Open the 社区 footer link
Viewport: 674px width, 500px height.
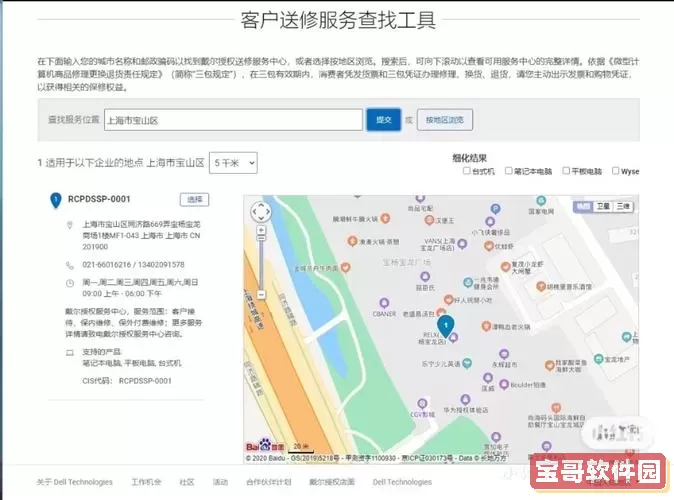(187, 482)
